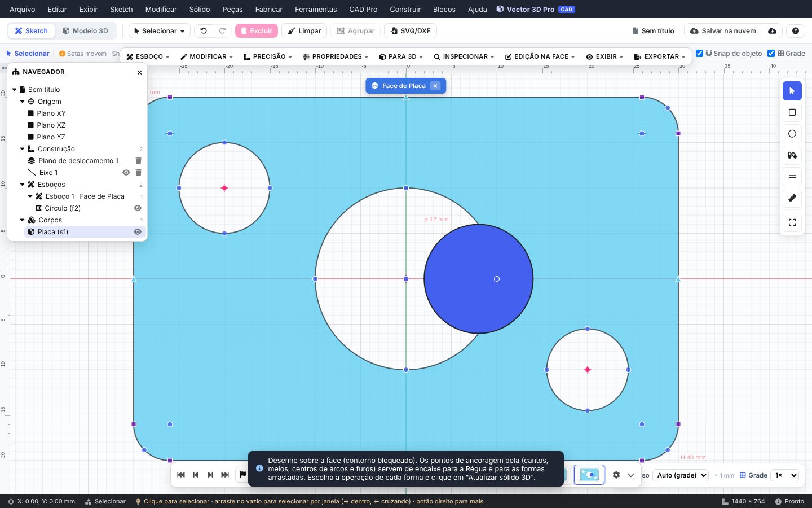
Task: Open the MODIFICAR dropdown menu
Action: 206,56
